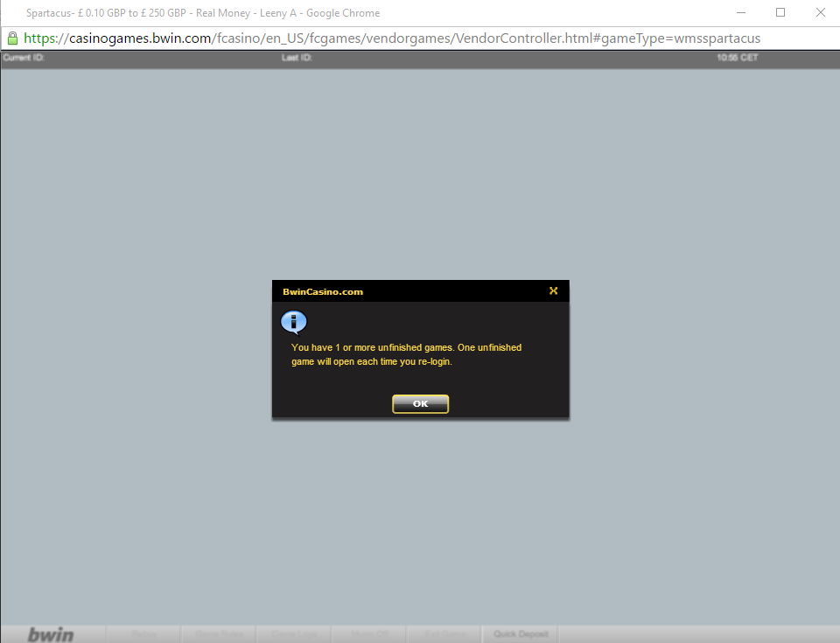This screenshot has width=840, height=643.
Task: Click the 'BwinCasino.com' dialog title
Action: (323, 291)
